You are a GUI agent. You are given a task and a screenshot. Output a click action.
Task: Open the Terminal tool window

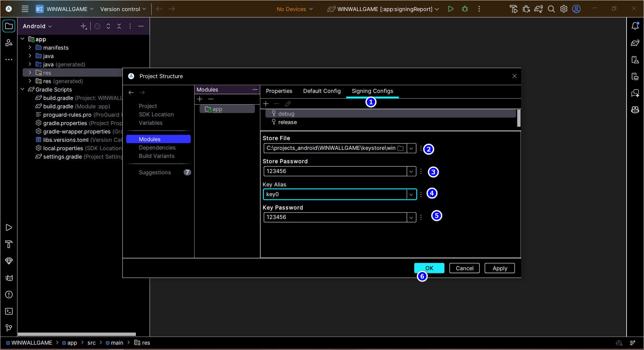[x=9, y=311]
